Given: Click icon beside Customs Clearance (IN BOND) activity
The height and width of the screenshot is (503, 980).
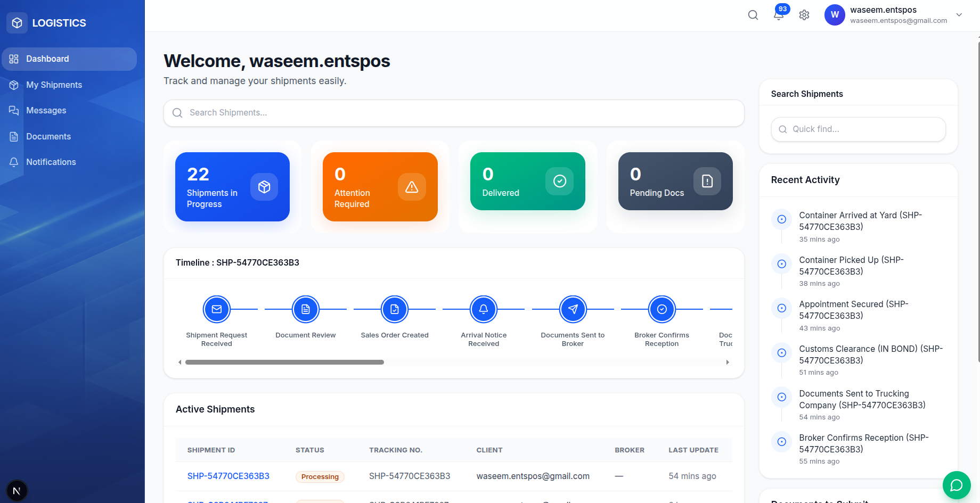Looking at the screenshot, I should pyautogui.click(x=782, y=353).
